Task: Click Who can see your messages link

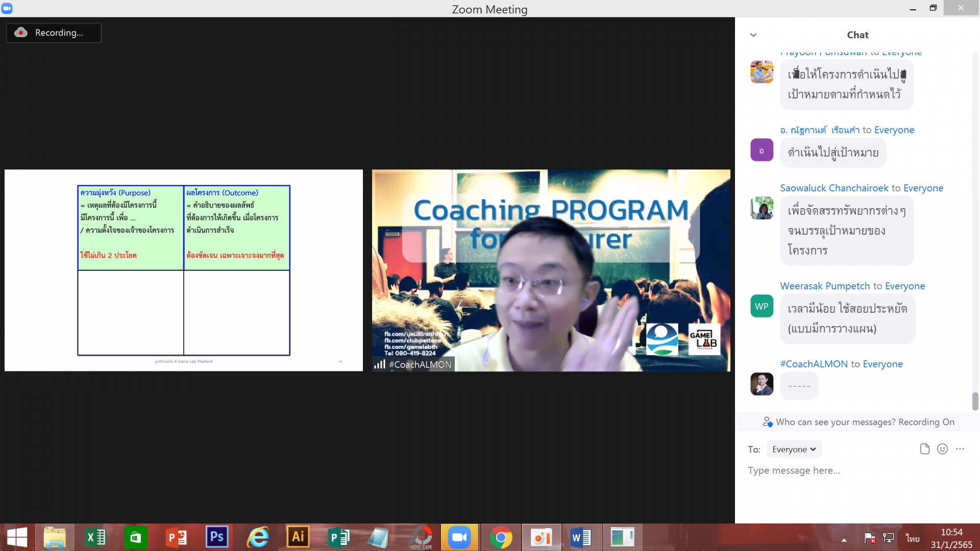Action: coord(835,422)
